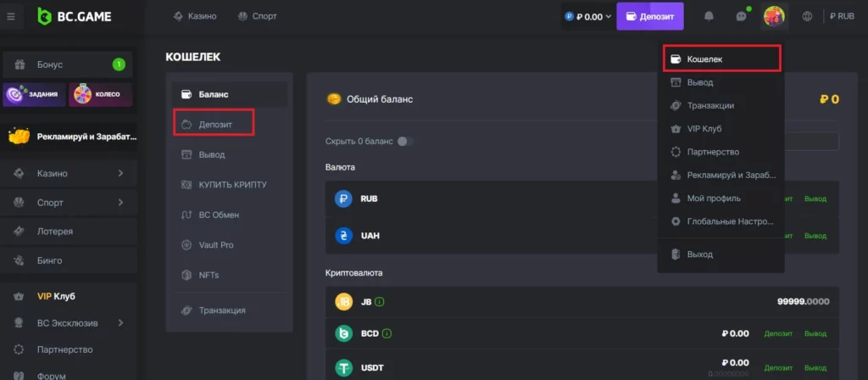
Task: Open Рекламируй и Зарабат... sidebar item
Action: point(70,137)
